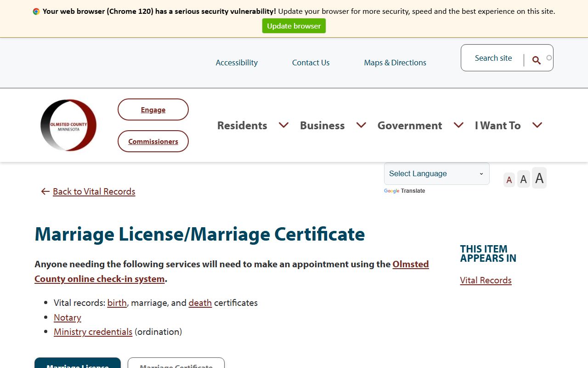Click the Search site input field

493,58
